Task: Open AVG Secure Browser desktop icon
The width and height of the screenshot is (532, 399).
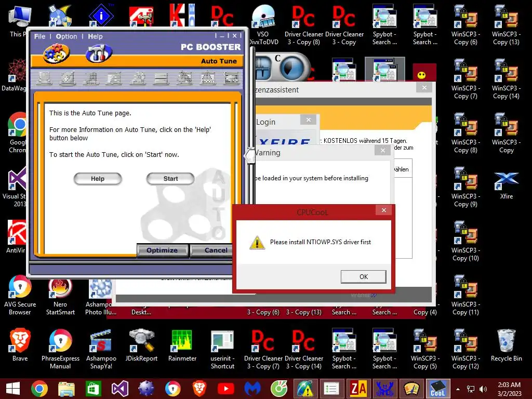Action: [x=20, y=295]
